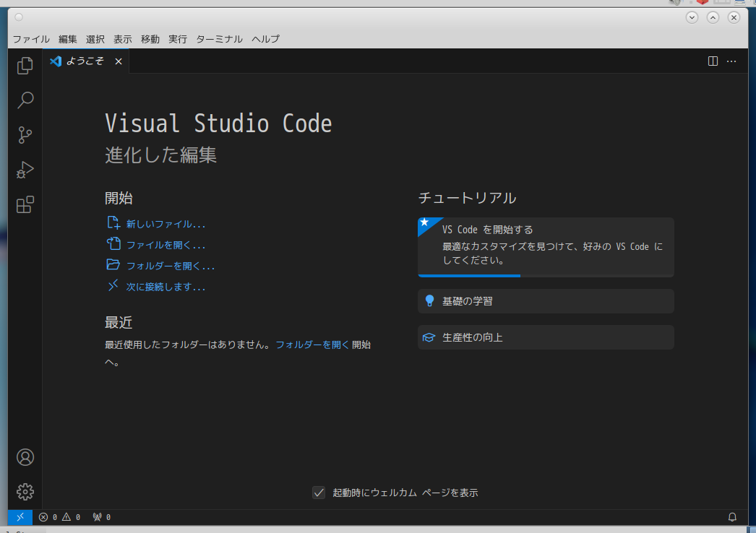Uncheck 起動時にウェルカム ページを表示 checkbox
Screen dimensions: 756x533
click(319, 493)
